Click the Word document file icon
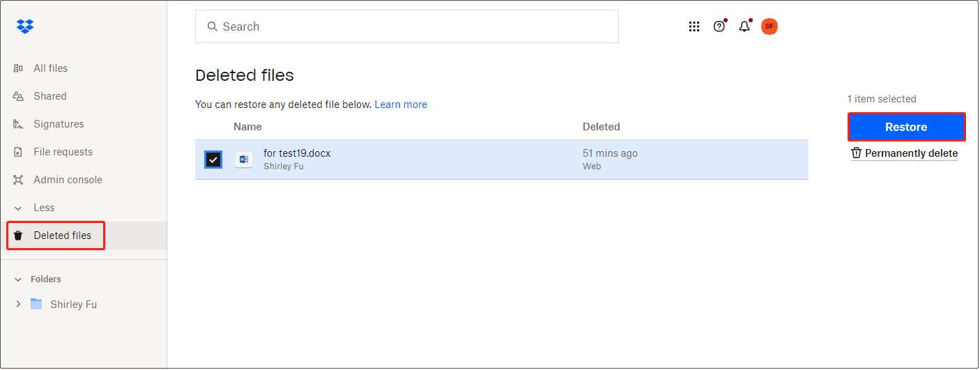The image size is (980, 370). 244,160
